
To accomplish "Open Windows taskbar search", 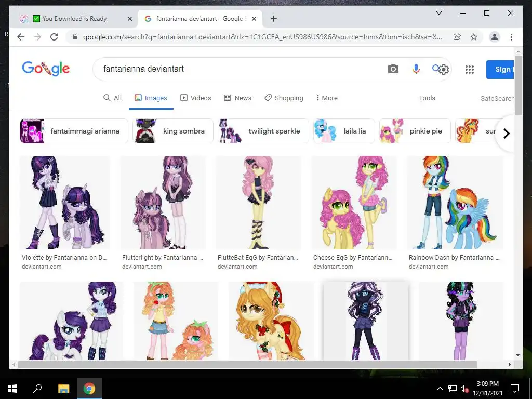I will click(x=37, y=389).
